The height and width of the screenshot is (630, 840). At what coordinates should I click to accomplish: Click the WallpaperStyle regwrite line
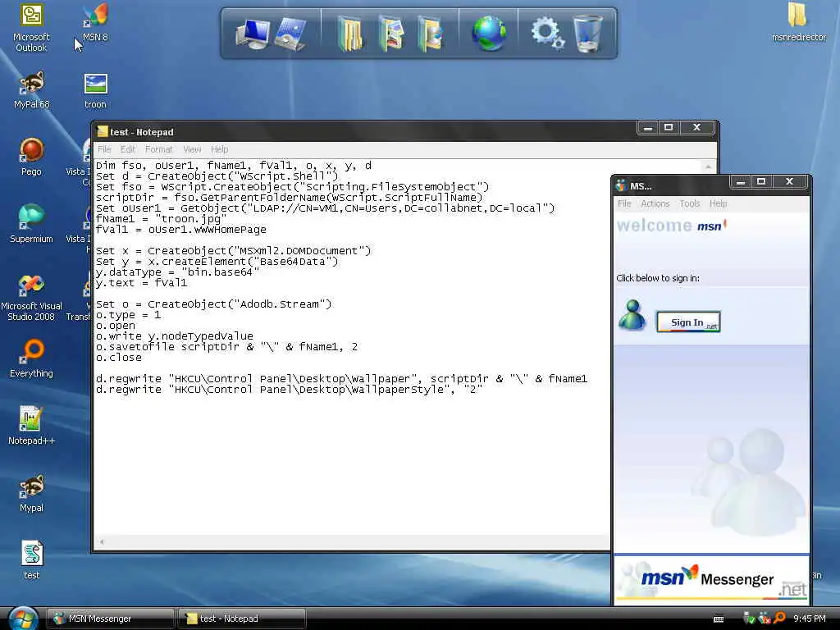point(289,390)
